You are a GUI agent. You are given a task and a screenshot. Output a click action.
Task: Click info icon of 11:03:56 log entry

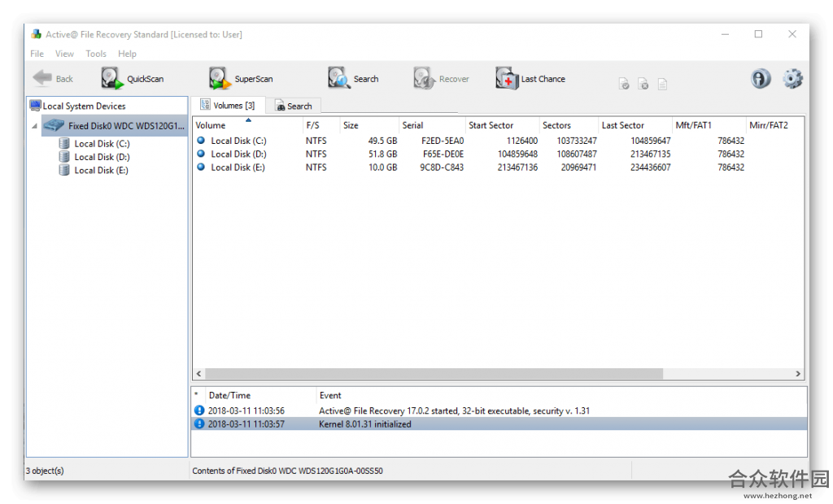199,411
